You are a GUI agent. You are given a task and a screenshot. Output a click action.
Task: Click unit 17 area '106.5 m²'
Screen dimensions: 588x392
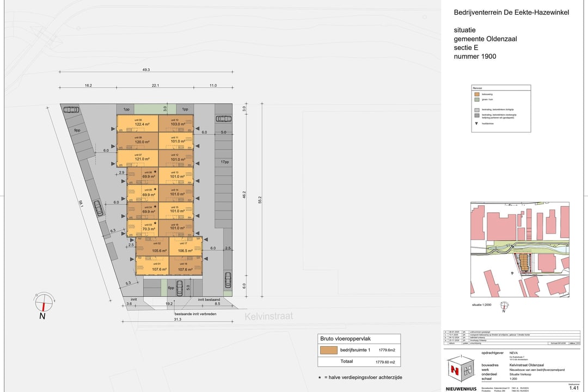185,251
